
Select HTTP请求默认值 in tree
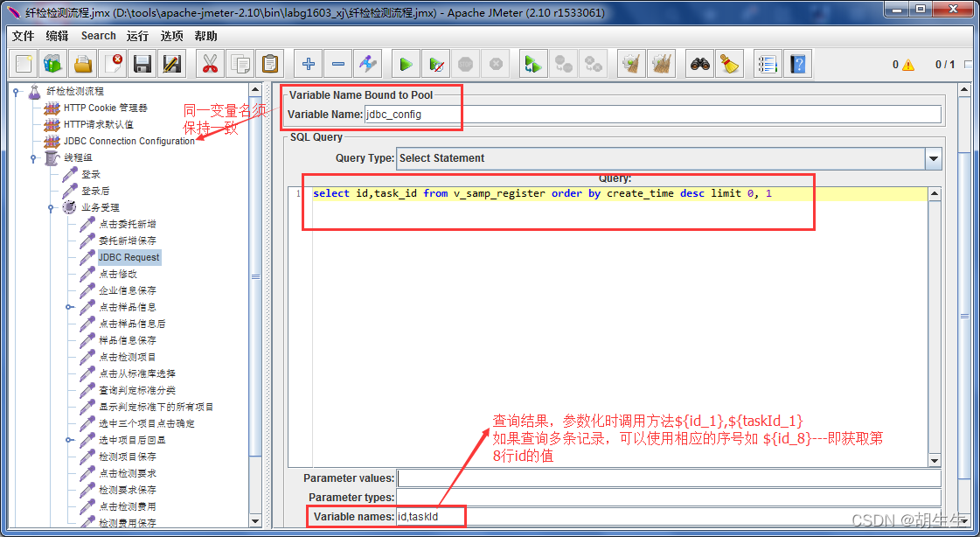(98, 124)
